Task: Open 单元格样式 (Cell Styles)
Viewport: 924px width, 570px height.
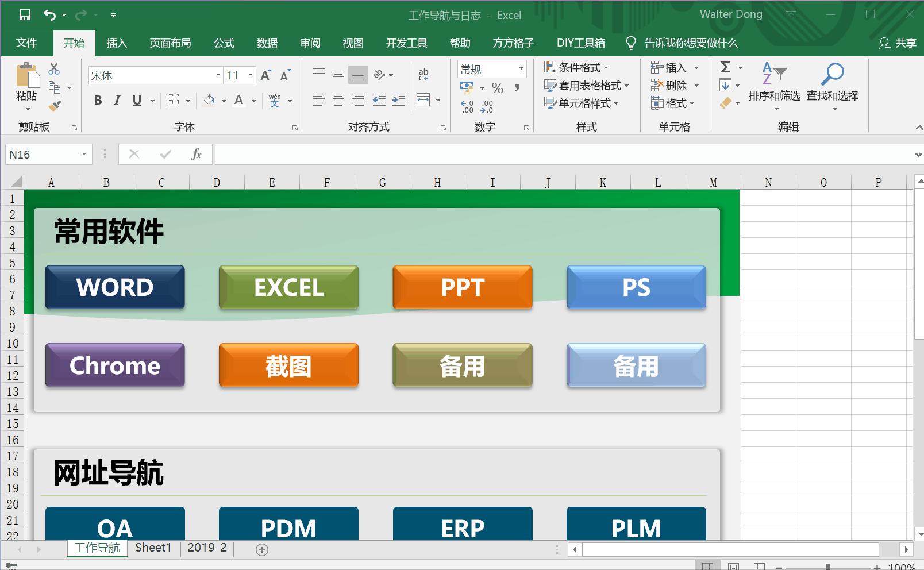Action: pyautogui.click(x=580, y=103)
